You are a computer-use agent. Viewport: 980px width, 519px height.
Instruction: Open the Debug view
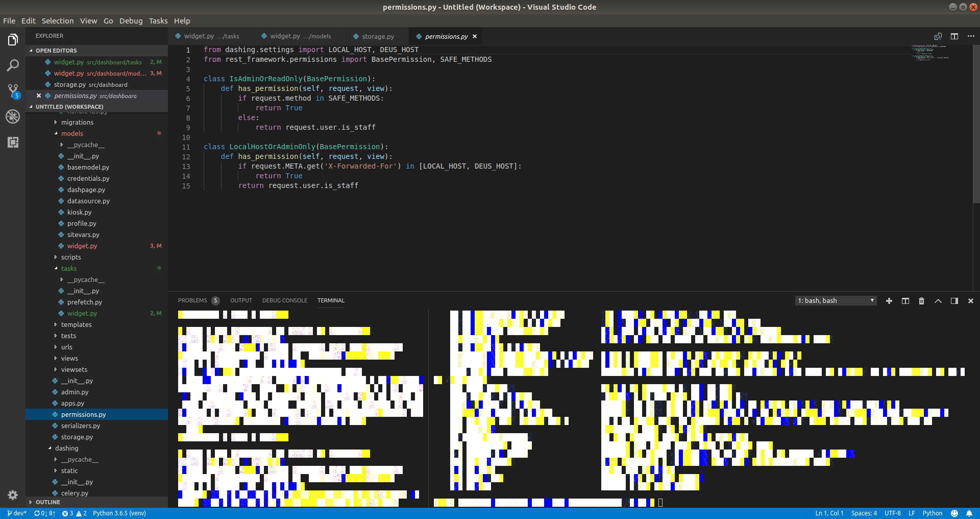pyautogui.click(x=13, y=116)
